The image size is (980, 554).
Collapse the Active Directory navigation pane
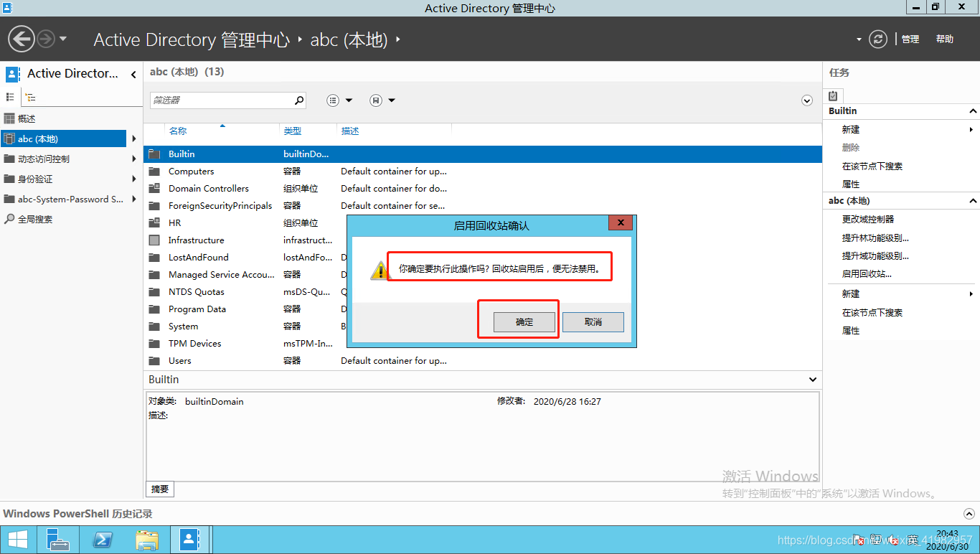coord(133,74)
